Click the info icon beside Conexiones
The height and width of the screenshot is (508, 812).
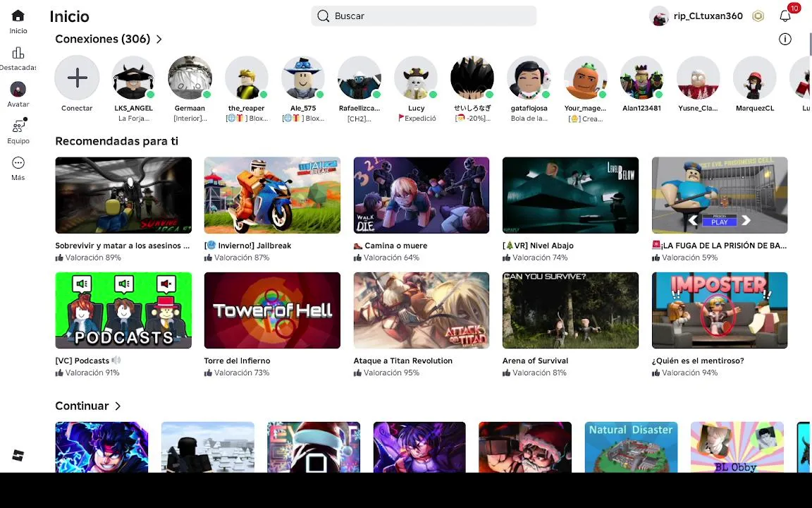pos(785,39)
